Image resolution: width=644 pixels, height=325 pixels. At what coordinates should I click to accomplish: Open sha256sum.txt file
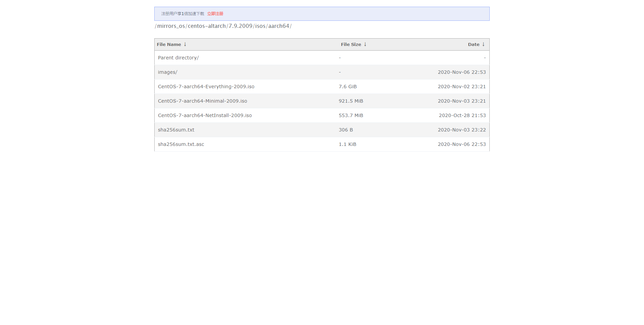click(x=176, y=130)
